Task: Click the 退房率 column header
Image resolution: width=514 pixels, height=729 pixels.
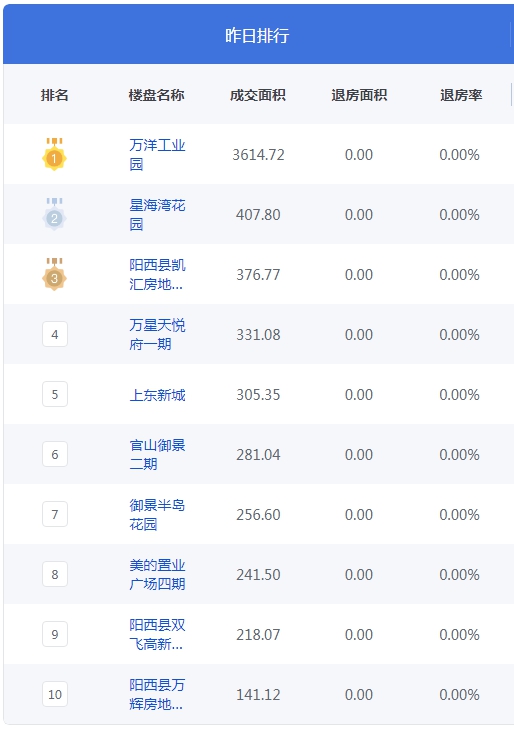Action: tap(461, 95)
